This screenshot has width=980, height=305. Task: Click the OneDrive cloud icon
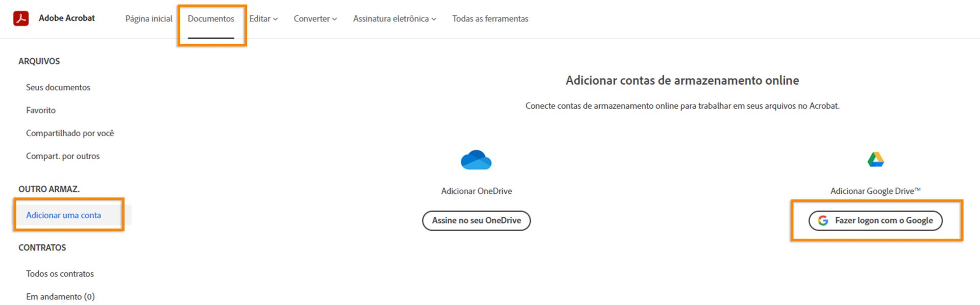476,160
